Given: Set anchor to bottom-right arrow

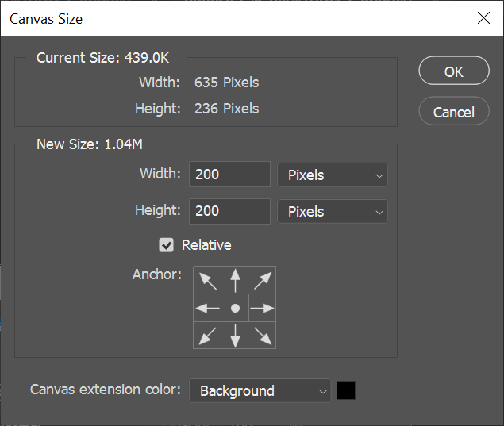Looking at the screenshot, I should click(263, 336).
